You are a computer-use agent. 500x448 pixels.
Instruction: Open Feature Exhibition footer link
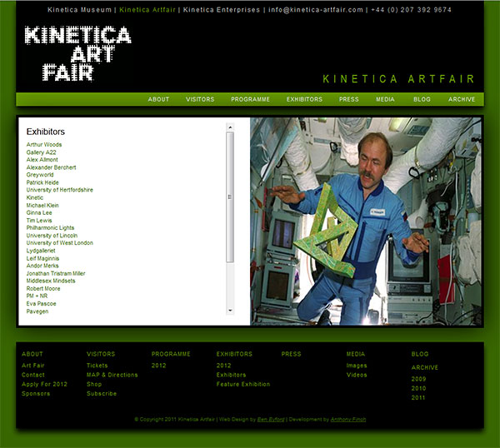(242, 384)
